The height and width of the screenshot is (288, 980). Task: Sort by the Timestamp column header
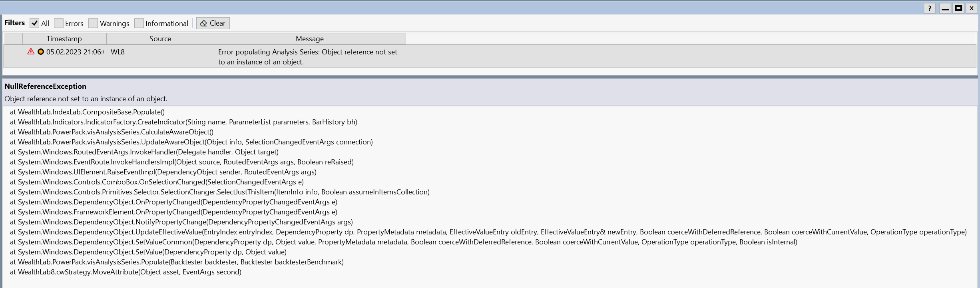click(64, 39)
